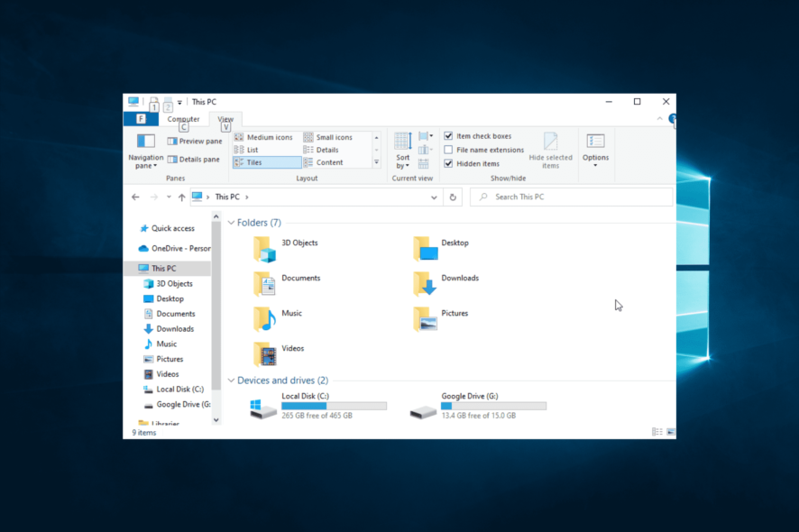Screen dimensions: 799x532
Task: Refresh This PC view
Action: click(x=453, y=197)
